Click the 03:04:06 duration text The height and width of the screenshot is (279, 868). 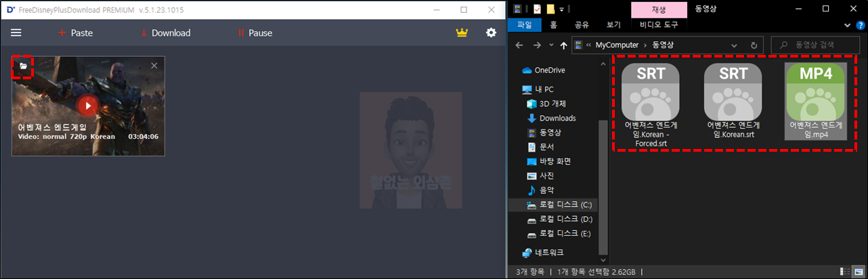(x=144, y=137)
